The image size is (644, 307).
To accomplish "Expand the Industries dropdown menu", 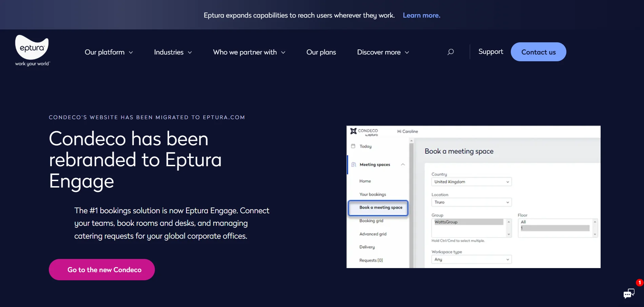I will click(x=173, y=52).
